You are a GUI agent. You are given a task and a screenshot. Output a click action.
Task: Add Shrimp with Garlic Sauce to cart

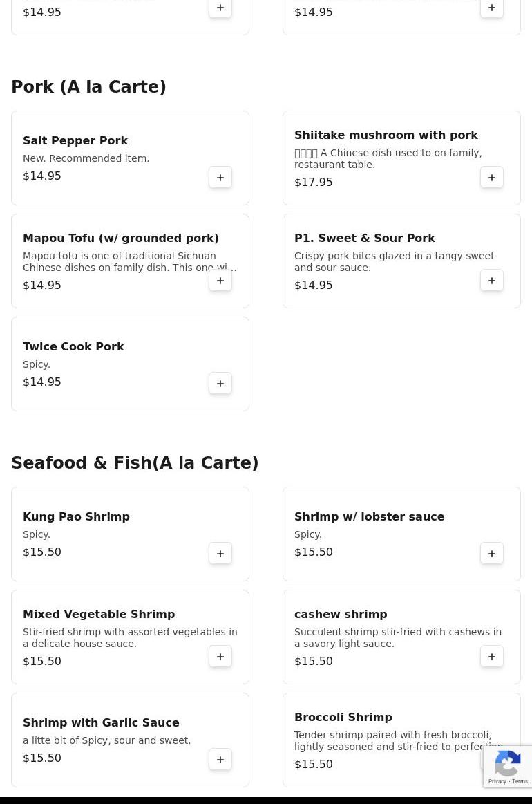tap(220, 760)
